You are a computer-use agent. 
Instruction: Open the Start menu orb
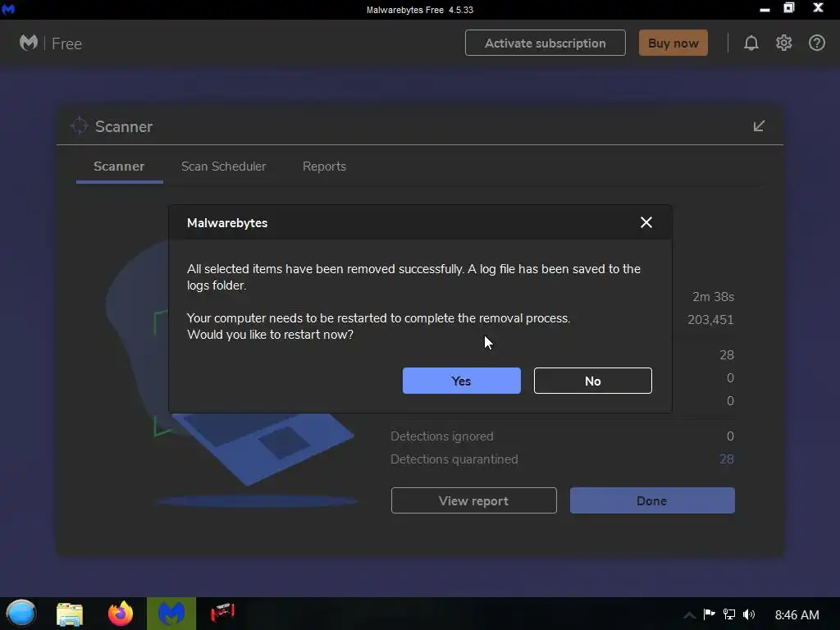tap(21, 614)
